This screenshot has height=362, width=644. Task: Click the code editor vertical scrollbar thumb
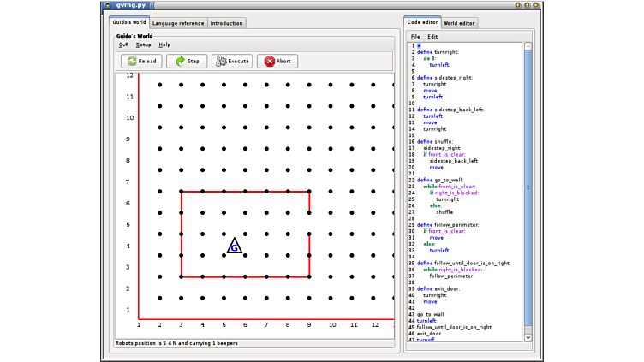[x=528, y=187]
